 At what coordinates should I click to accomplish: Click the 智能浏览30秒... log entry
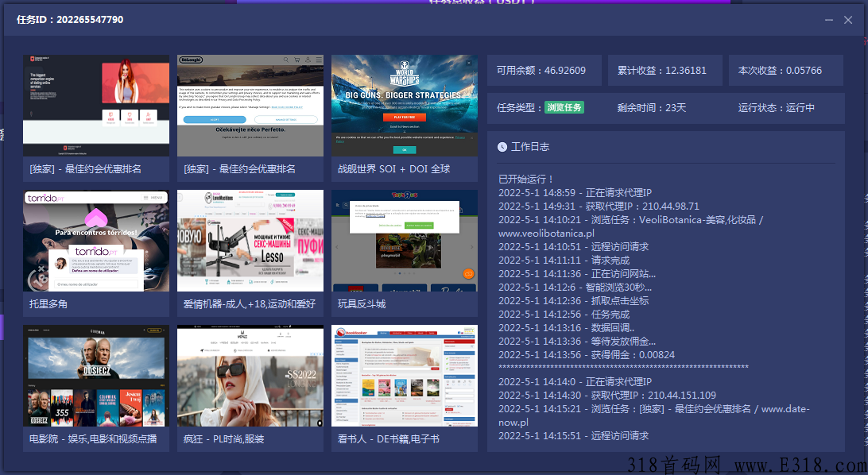click(575, 288)
